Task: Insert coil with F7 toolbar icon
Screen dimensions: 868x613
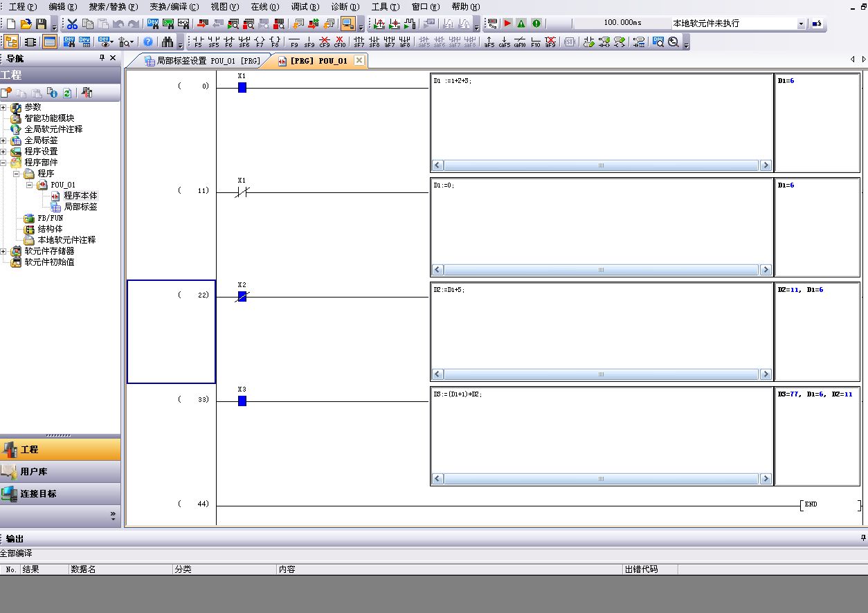Action: coord(260,42)
